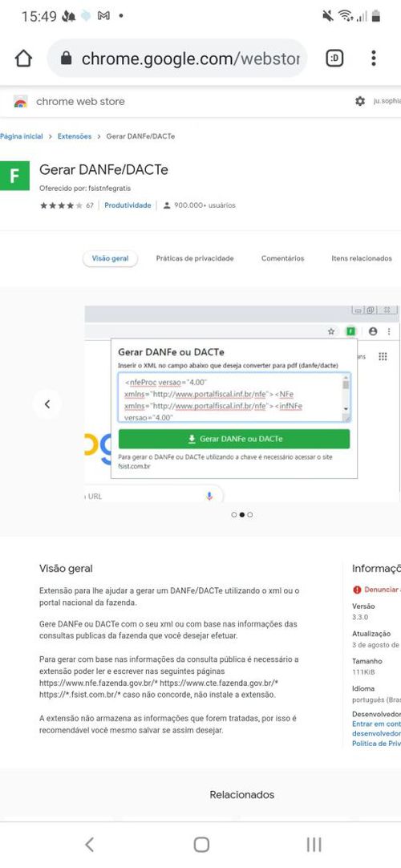Click the green F extension logo
This screenshot has height=868, width=401.
[x=14, y=176]
